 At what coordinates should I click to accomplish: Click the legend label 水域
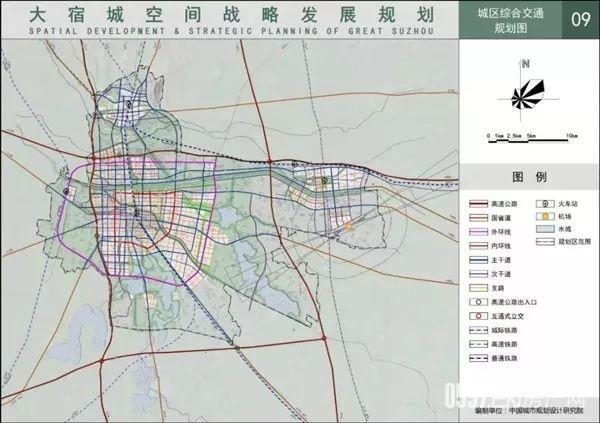(565, 229)
